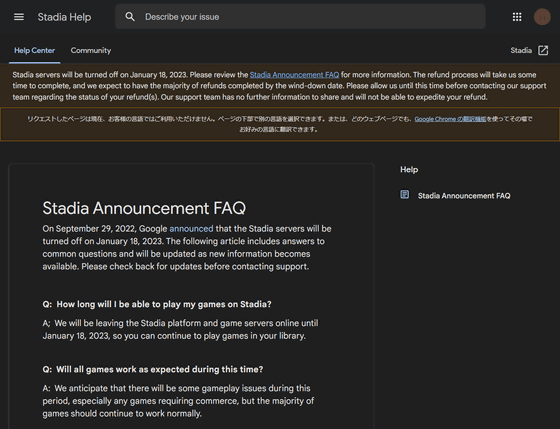This screenshot has height=429, width=560.
Task: Open the Google apps grid
Action: [517, 17]
